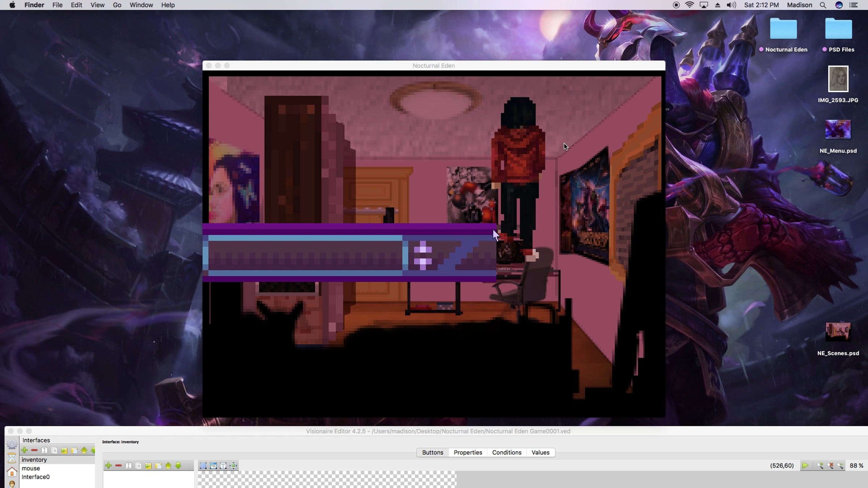Rename the selected button in Buttons list toolbar
The width and height of the screenshot is (868, 488).
coord(128,466)
